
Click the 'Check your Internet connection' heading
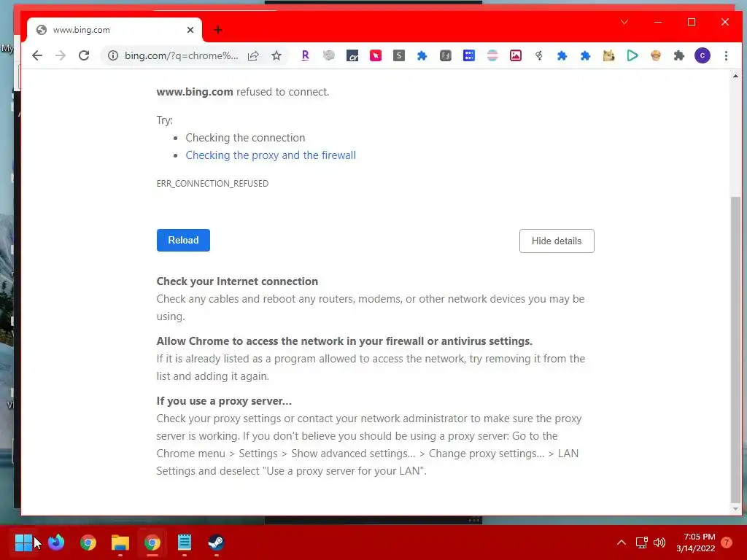[x=237, y=281]
